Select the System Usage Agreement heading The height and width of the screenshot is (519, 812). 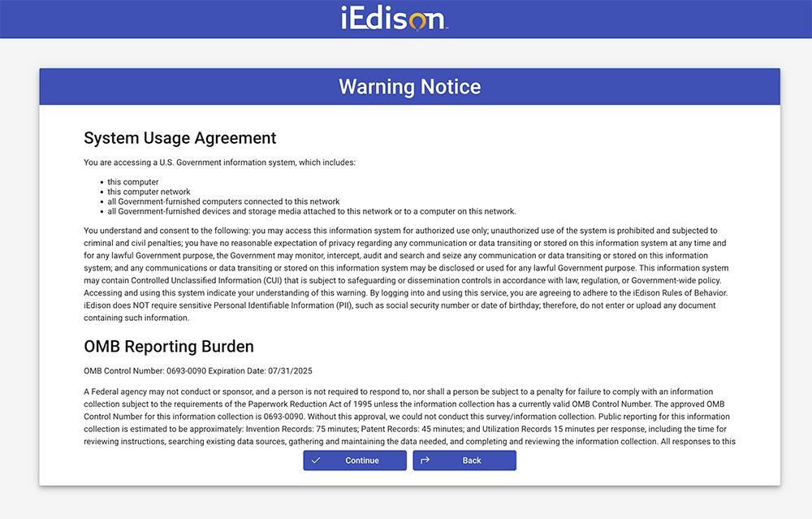click(180, 138)
